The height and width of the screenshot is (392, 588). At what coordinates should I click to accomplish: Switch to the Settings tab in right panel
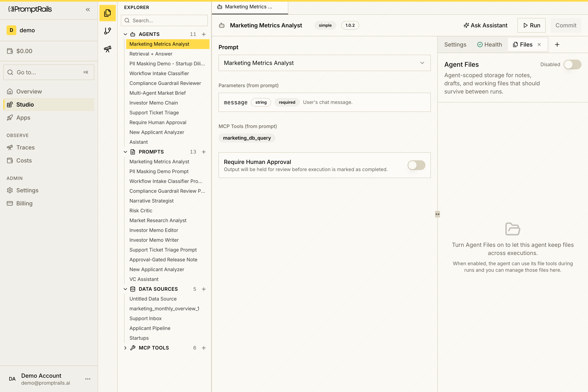[x=455, y=45]
